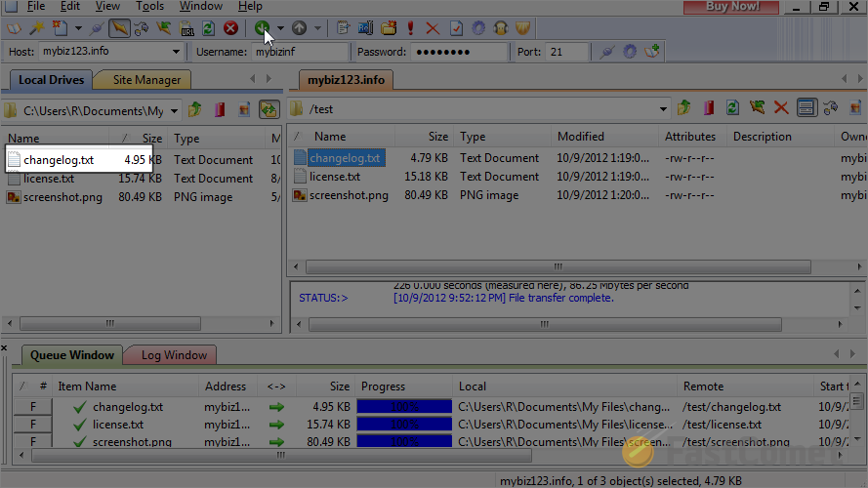Switch to the Site Manager tab
Viewport: 868px width, 488px height.
click(x=146, y=80)
